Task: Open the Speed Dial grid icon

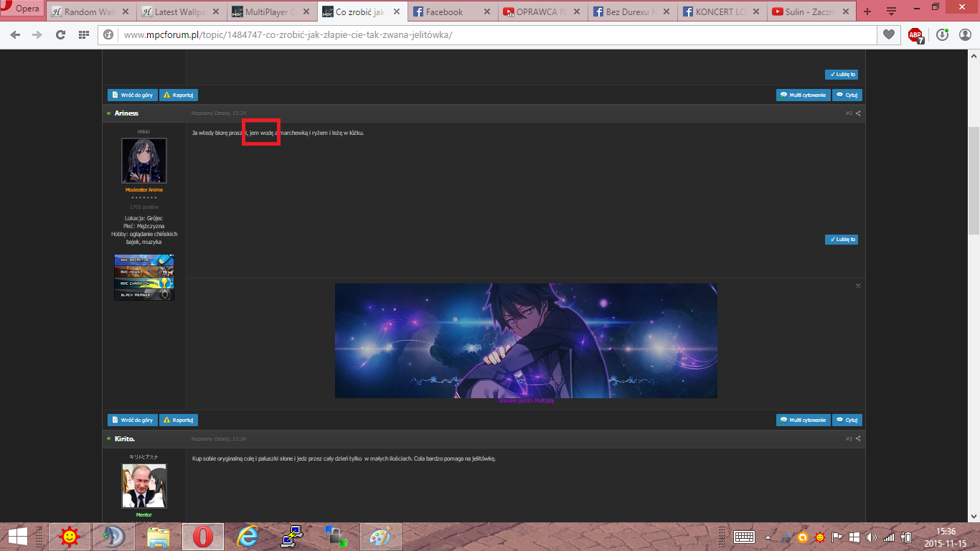Action: pyautogui.click(x=83, y=34)
